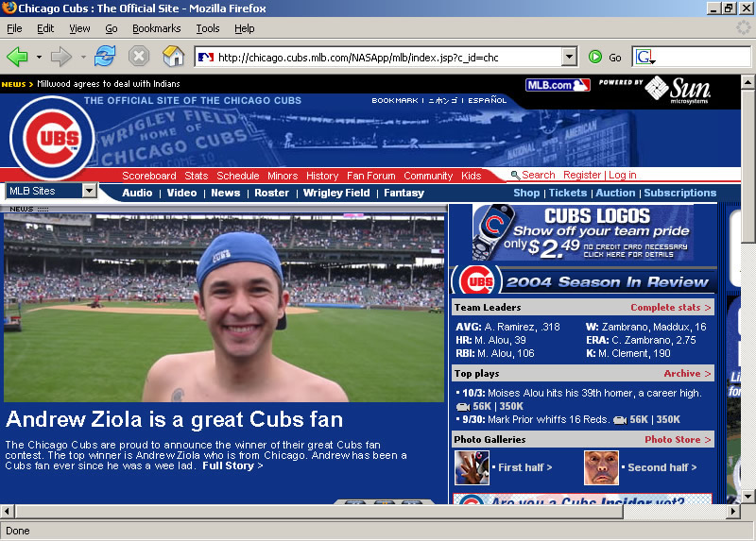756x541 pixels.
Task: Click the BOOKMARK link in header
Action: pyautogui.click(x=395, y=100)
